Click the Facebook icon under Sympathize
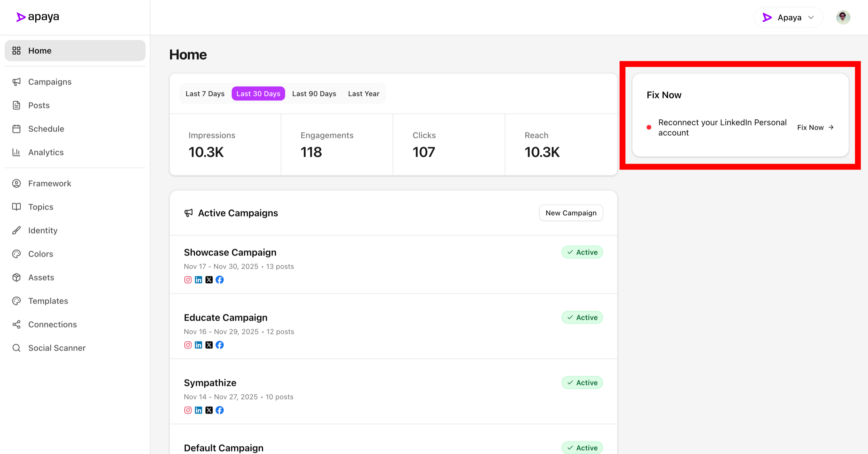 point(220,410)
